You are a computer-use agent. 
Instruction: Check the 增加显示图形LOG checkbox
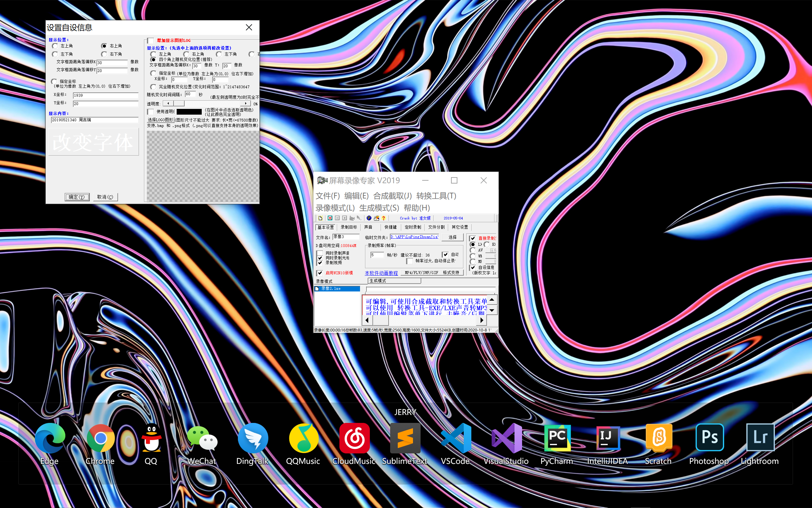tap(151, 41)
